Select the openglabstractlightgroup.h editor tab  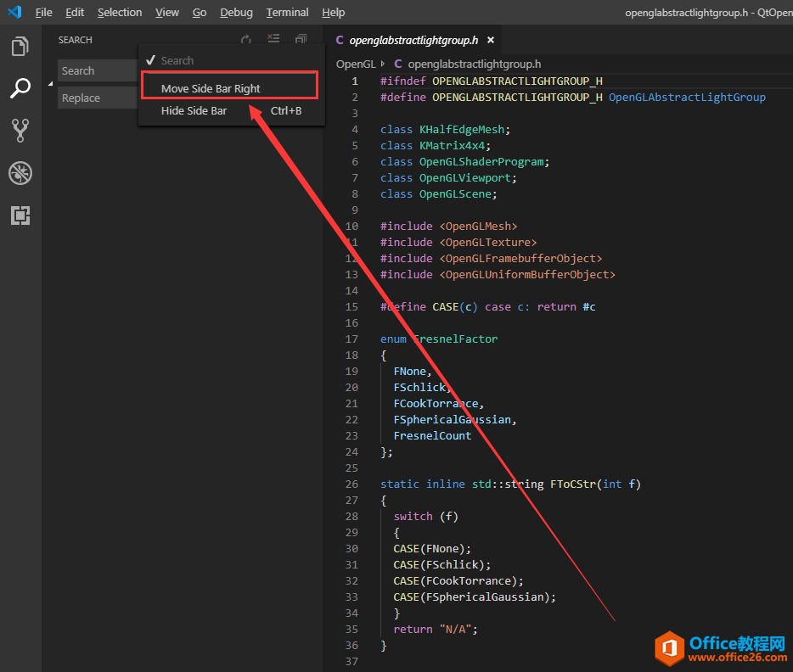(x=413, y=40)
